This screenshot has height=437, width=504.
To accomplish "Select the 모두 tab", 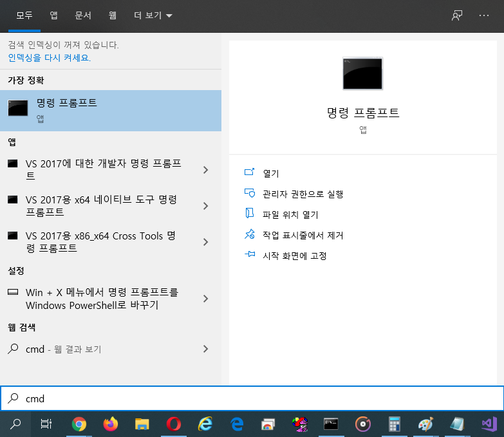I will pyautogui.click(x=24, y=15).
